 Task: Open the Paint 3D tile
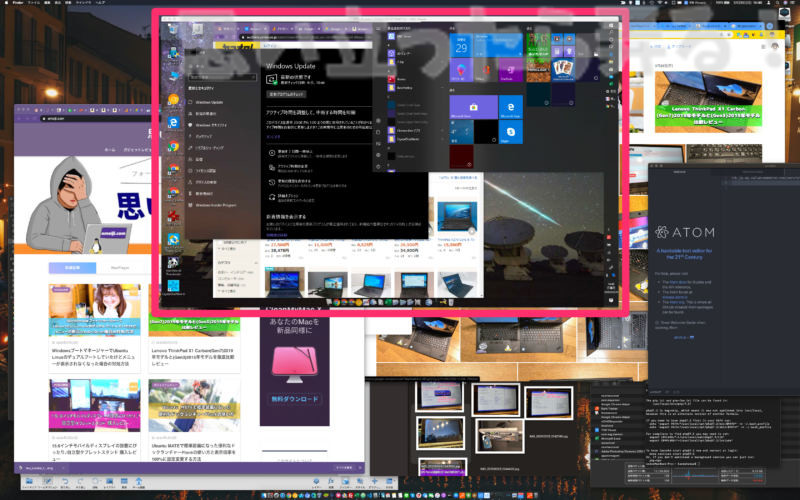(461, 70)
